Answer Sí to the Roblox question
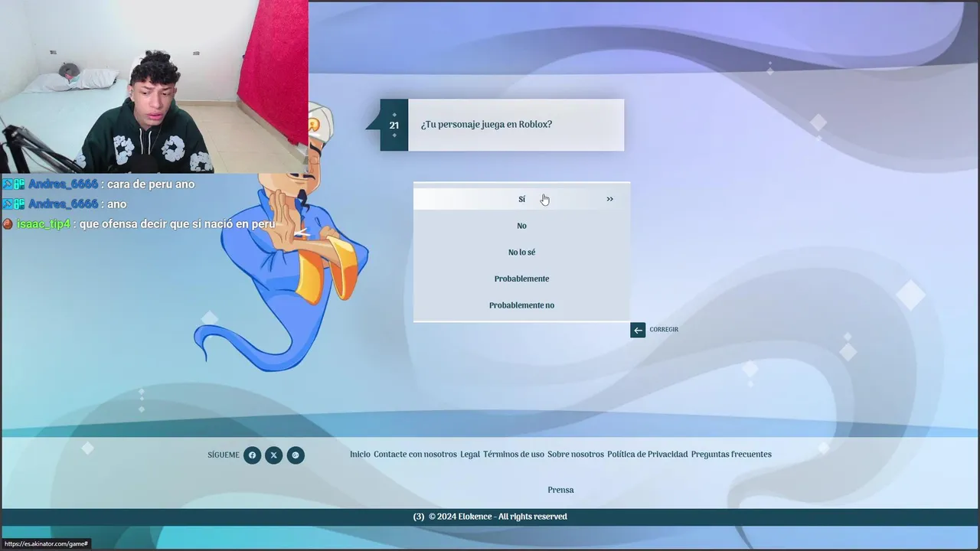This screenshot has width=980, height=551. pos(521,199)
